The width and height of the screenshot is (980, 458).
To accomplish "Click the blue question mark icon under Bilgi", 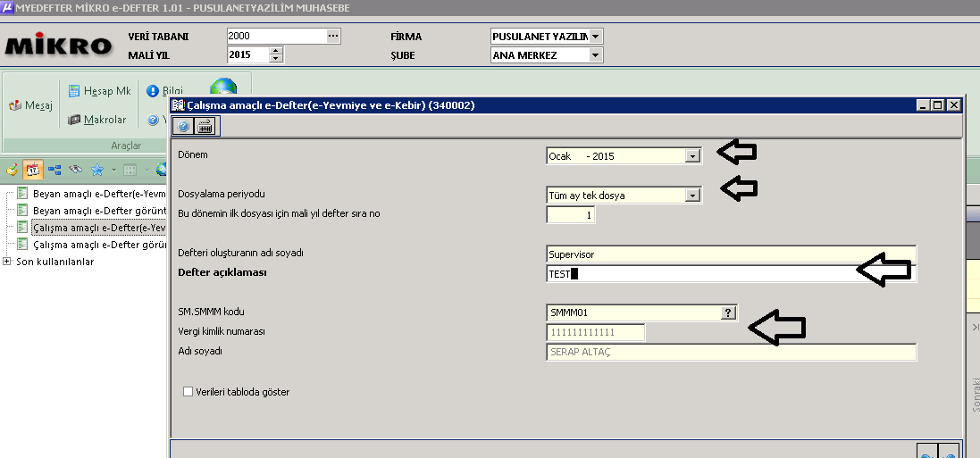I will 153,120.
